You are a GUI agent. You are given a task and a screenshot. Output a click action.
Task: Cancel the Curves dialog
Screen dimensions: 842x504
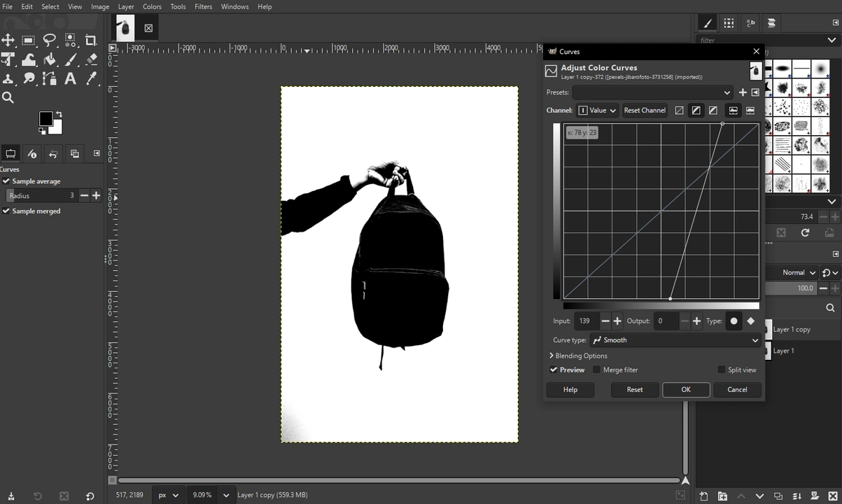pos(737,390)
